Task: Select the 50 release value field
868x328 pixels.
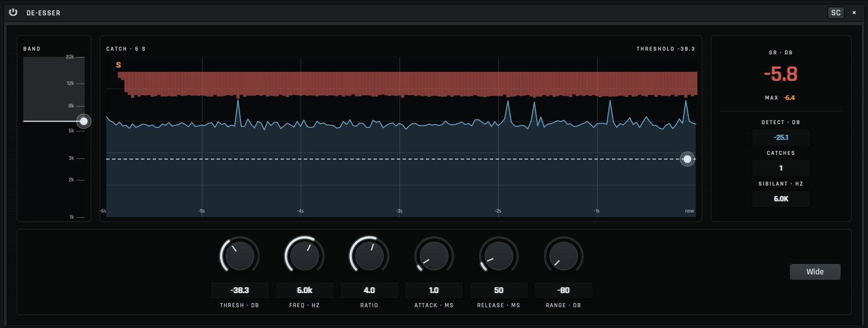Action: 499,290
